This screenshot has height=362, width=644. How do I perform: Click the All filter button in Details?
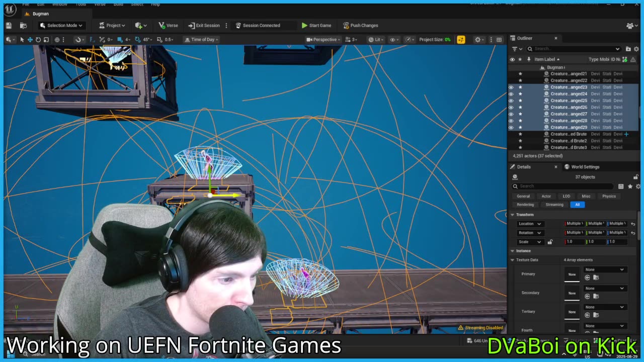(577, 205)
